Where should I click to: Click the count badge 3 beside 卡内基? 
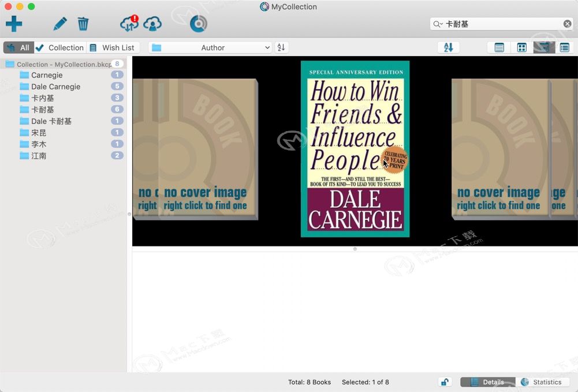pos(117,98)
